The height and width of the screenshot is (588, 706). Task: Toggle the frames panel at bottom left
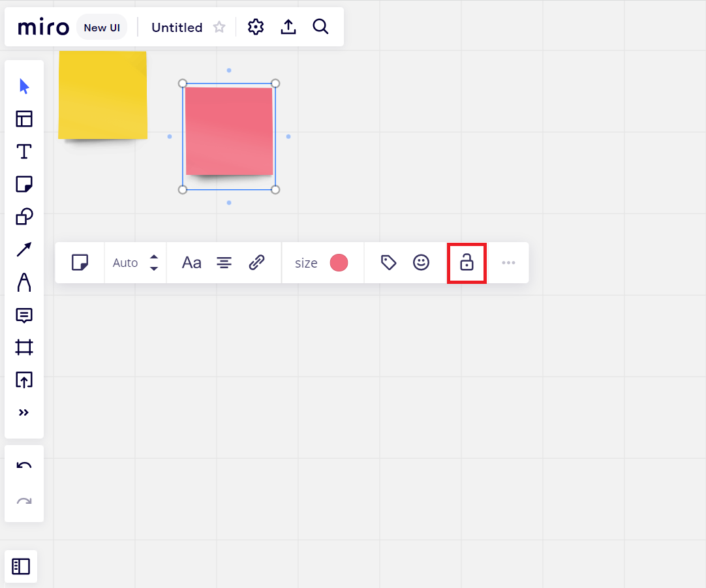point(21,566)
